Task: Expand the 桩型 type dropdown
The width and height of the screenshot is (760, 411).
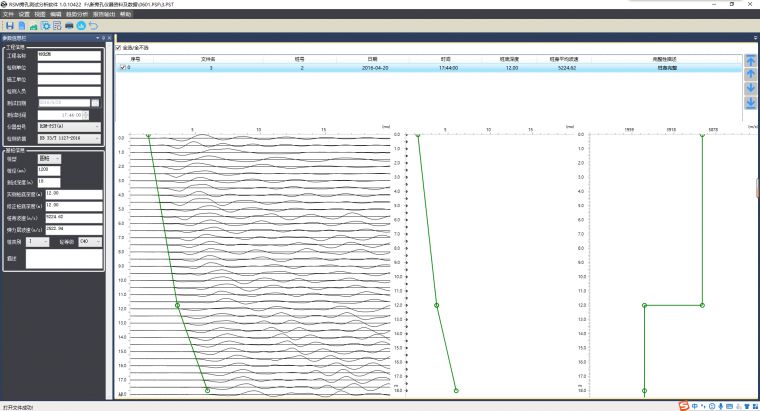Action: (x=56, y=158)
